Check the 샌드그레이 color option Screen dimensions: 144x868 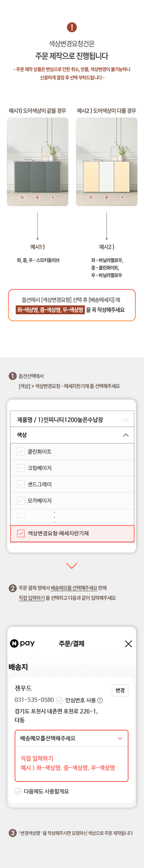pyautogui.click(x=21, y=484)
